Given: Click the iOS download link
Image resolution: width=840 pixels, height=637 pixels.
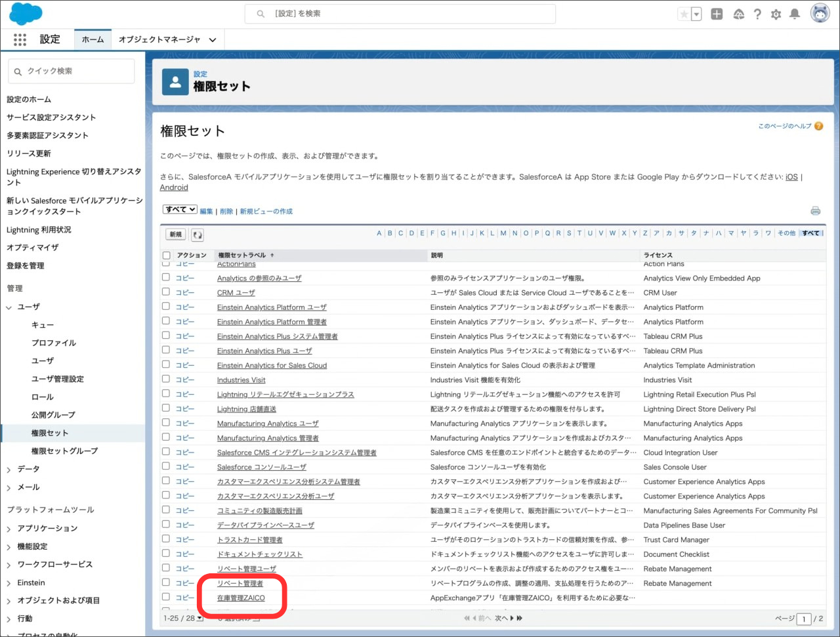Looking at the screenshot, I should pyautogui.click(x=791, y=177).
